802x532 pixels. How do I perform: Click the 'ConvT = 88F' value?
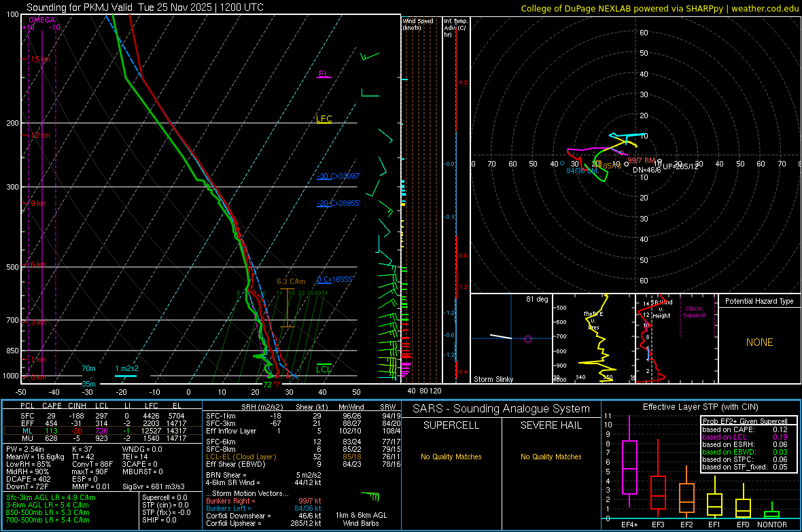92,464
